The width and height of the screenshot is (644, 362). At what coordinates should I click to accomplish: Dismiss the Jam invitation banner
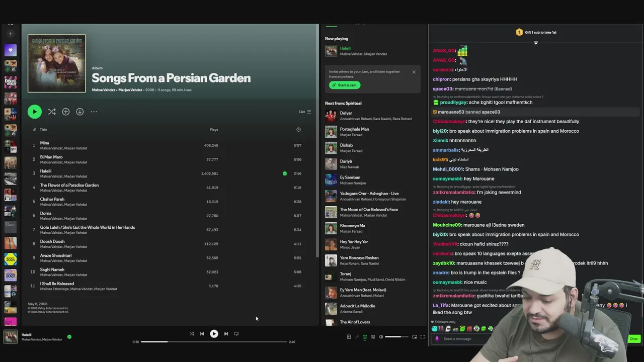pyautogui.click(x=414, y=72)
